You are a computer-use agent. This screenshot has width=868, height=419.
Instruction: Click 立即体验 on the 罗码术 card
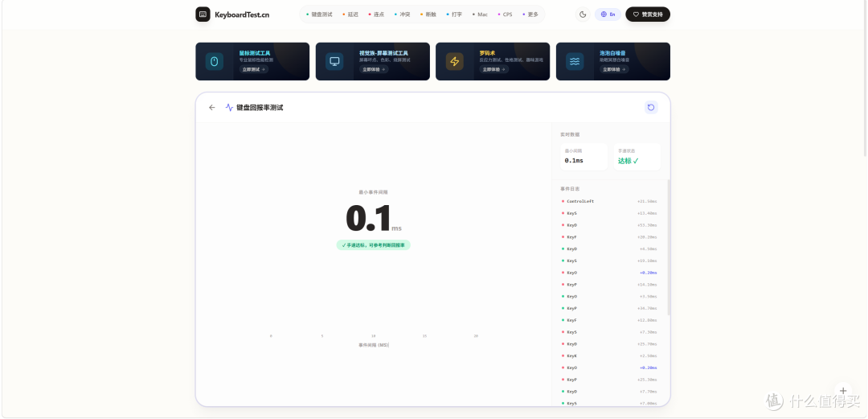point(493,70)
